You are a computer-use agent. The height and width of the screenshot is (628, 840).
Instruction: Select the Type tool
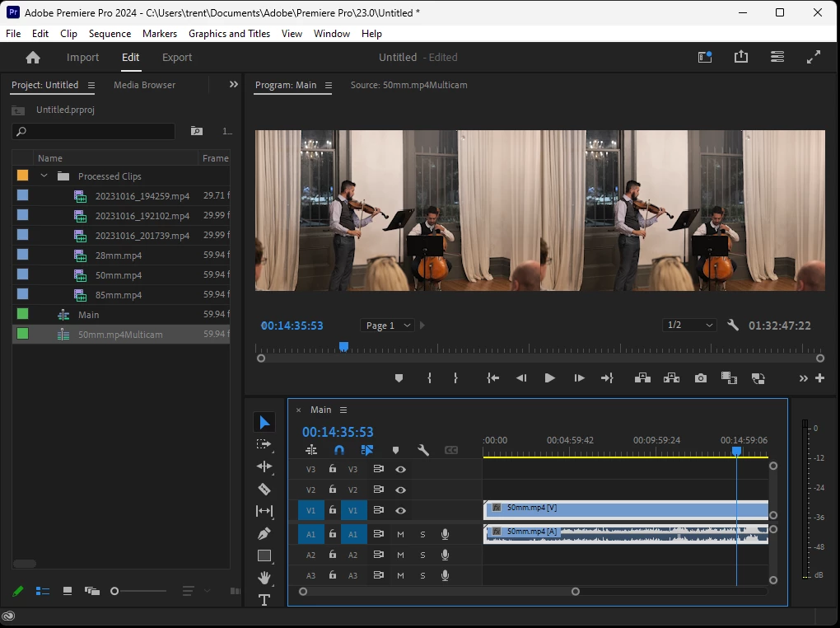tap(264, 600)
